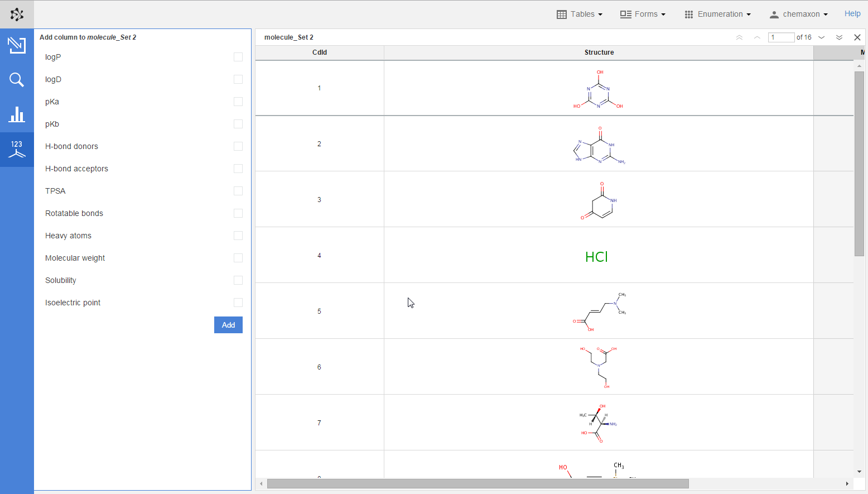Jump to last record double-down arrow
868x494 pixels.
pyautogui.click(x=839, y=37)
